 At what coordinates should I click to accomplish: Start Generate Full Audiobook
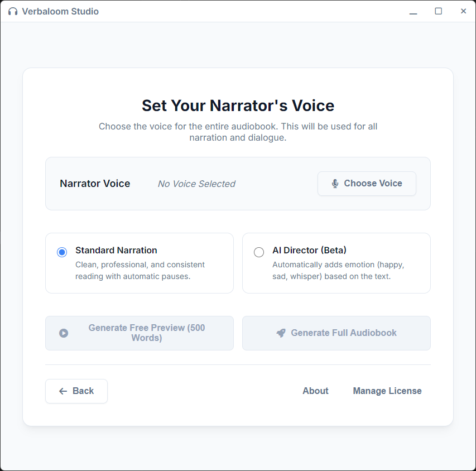click(336, 333)
